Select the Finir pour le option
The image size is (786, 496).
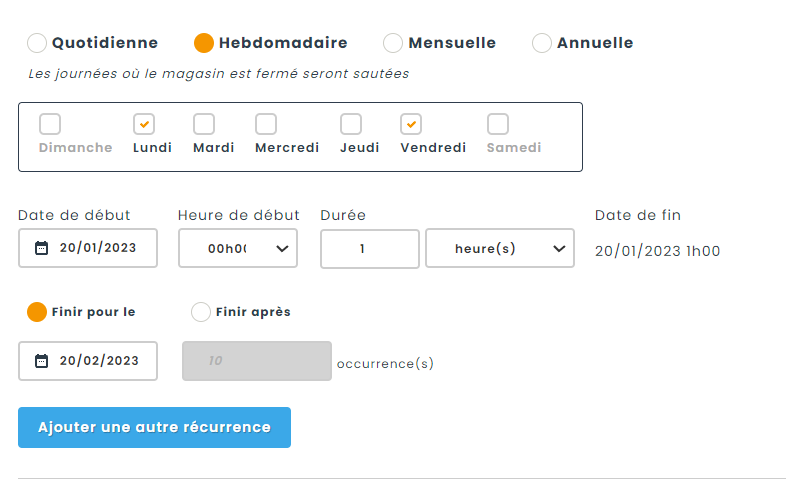37,312
